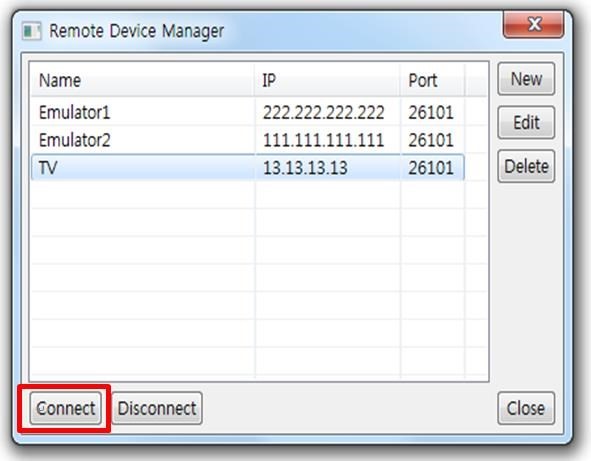Viewport: 591px width, 461px height.
Task: Click the New device button
Action: pos(526,79)
